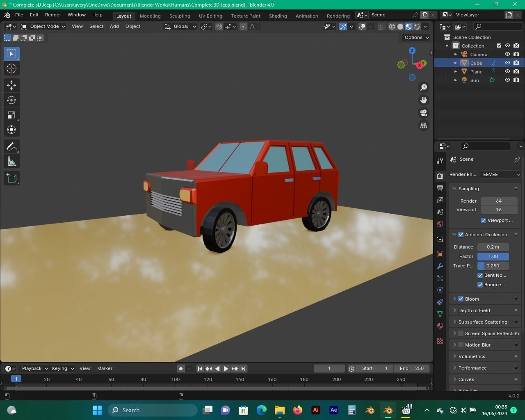This screenshot has width=525, height=420.
Task: Switch perspective/orthographic grid icon
Action: (x=424, y=125)
